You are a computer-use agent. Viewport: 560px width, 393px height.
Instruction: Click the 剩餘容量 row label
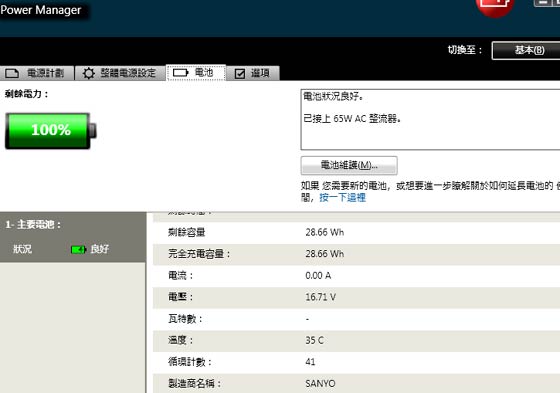(186, 233)
